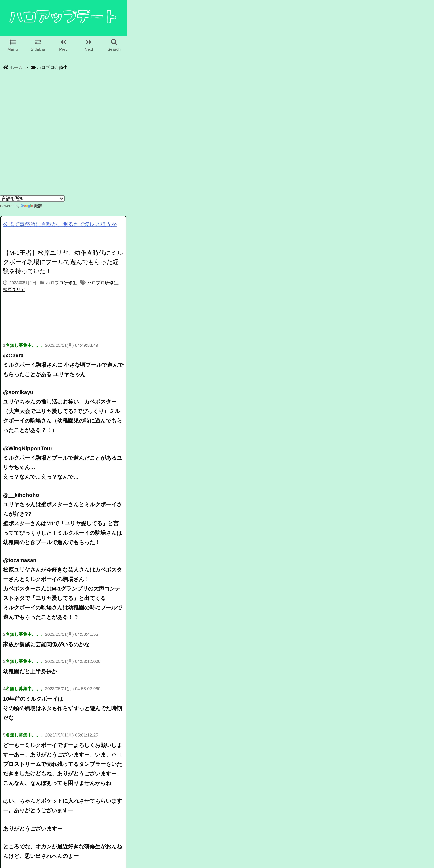
Task: Open the Search magnifier icon
Action: click(x=114, y=42)
